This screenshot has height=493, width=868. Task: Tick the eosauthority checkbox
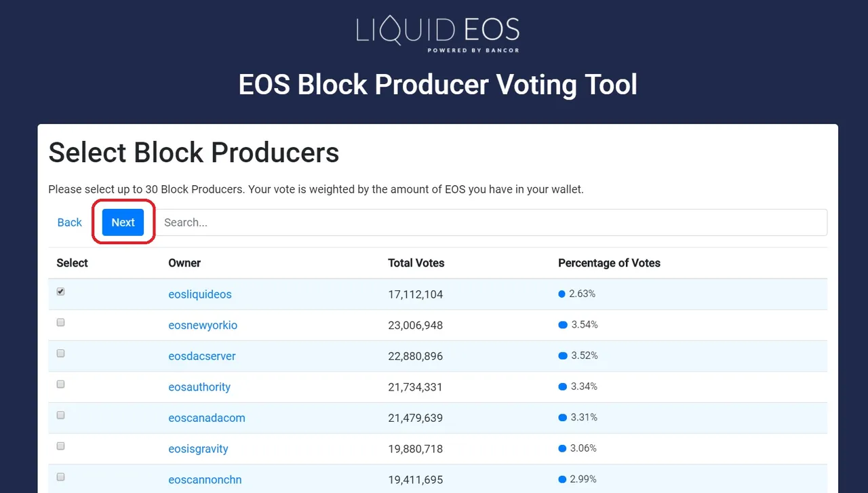pyautogui.click(x=60, y=384)
